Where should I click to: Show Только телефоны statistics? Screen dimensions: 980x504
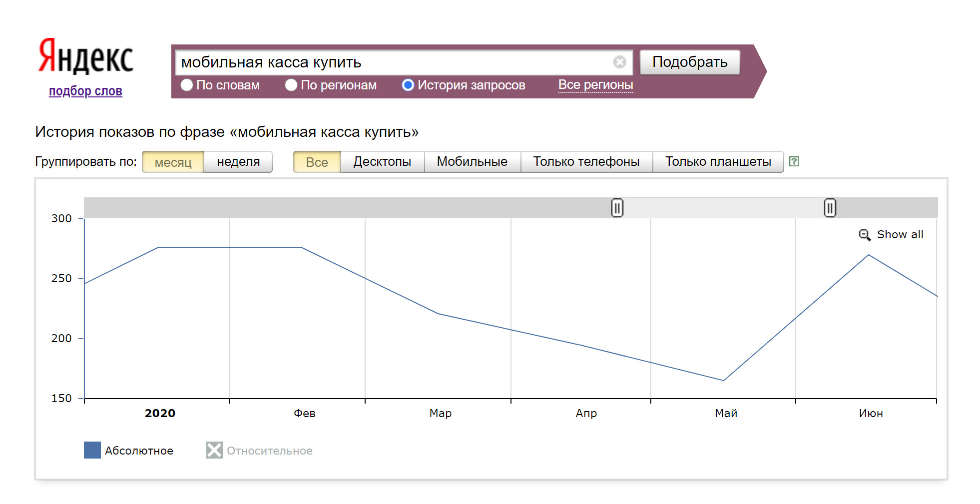pos(586,162)
